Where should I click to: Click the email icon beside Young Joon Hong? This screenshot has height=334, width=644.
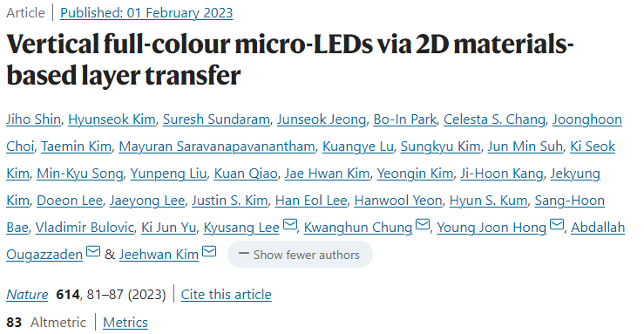[557, 225]
